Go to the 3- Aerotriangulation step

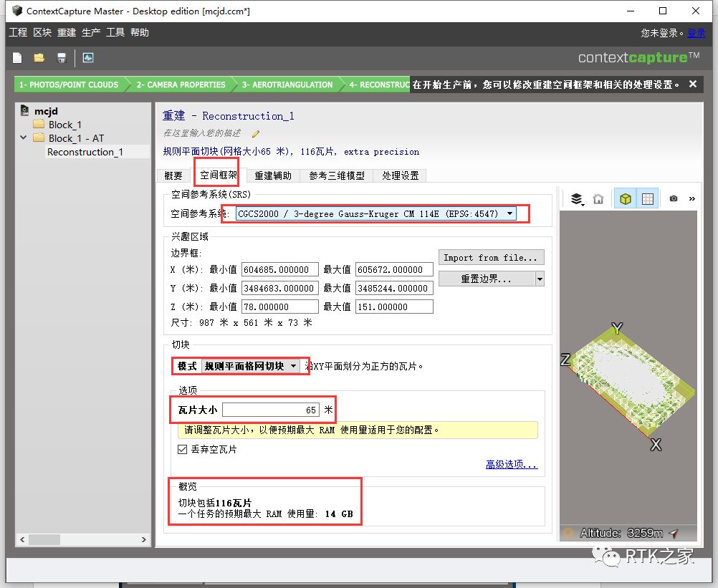[x=287, y=85]
